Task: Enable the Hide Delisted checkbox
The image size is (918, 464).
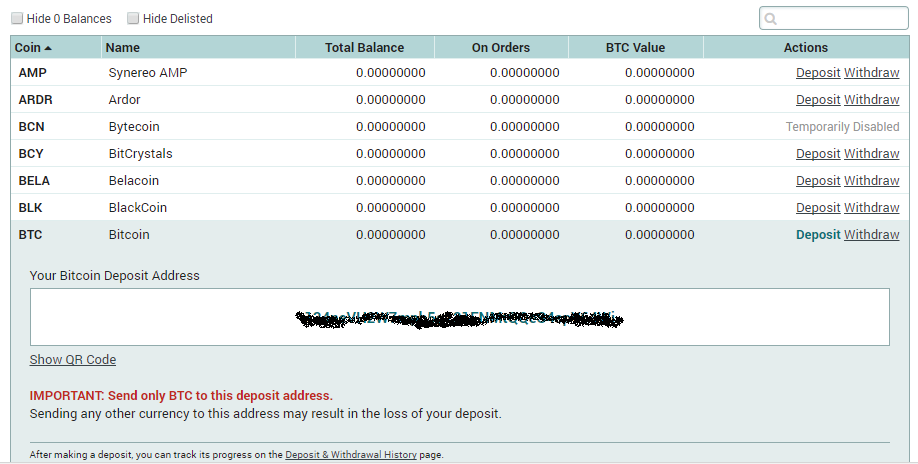Action: pos(133,18)
